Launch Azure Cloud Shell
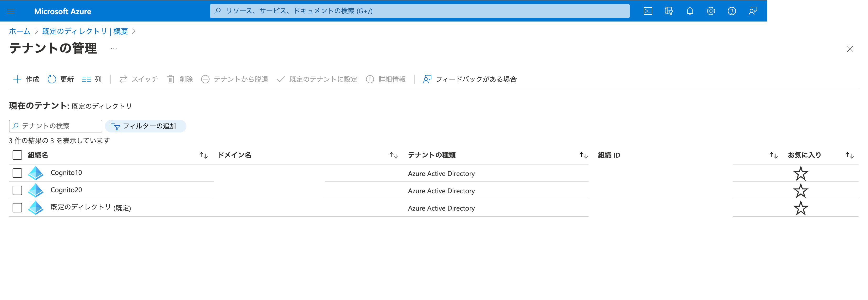 click(x=648, y=11)
